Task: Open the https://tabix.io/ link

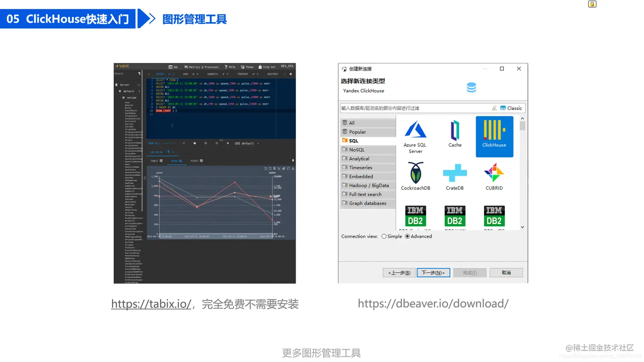Action: point(151,304)
